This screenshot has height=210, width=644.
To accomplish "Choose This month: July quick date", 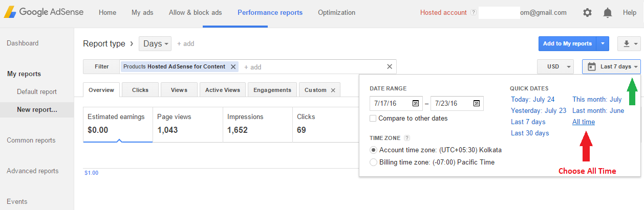I will pyautogui.click(x=597, y=100).
